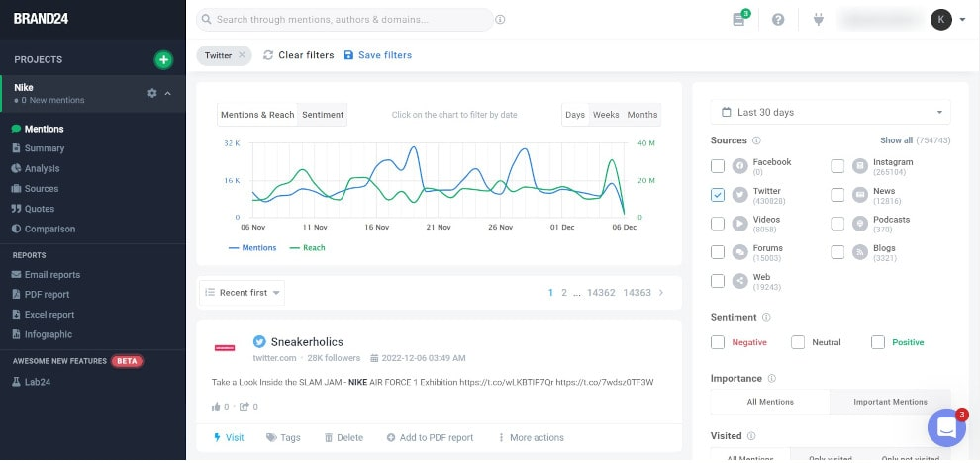This screenshot has width=980, height=463.
Task: Switch to Sentiment chart tab
Action: [323, 115]
